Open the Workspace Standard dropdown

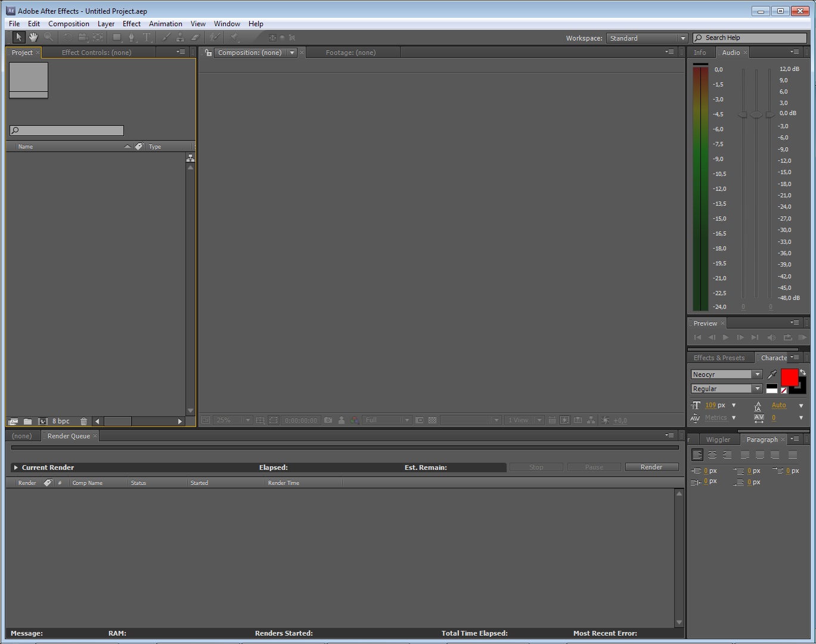(647, 38)
